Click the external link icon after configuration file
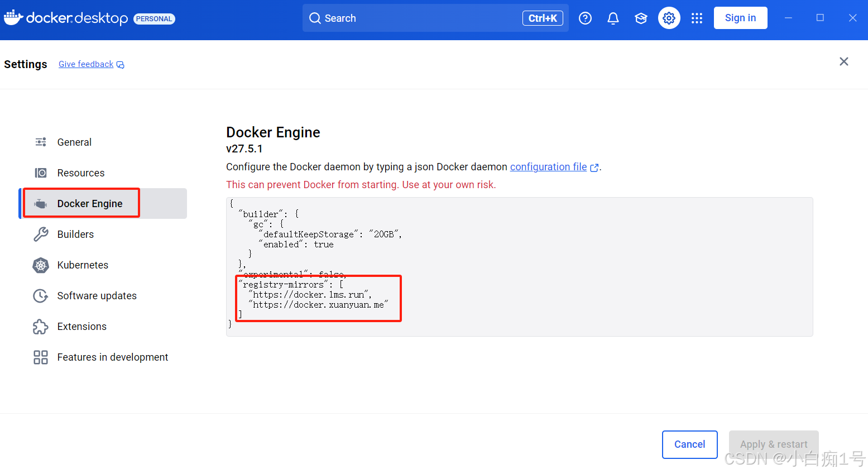868x474 pixels. tap(594, 167)
